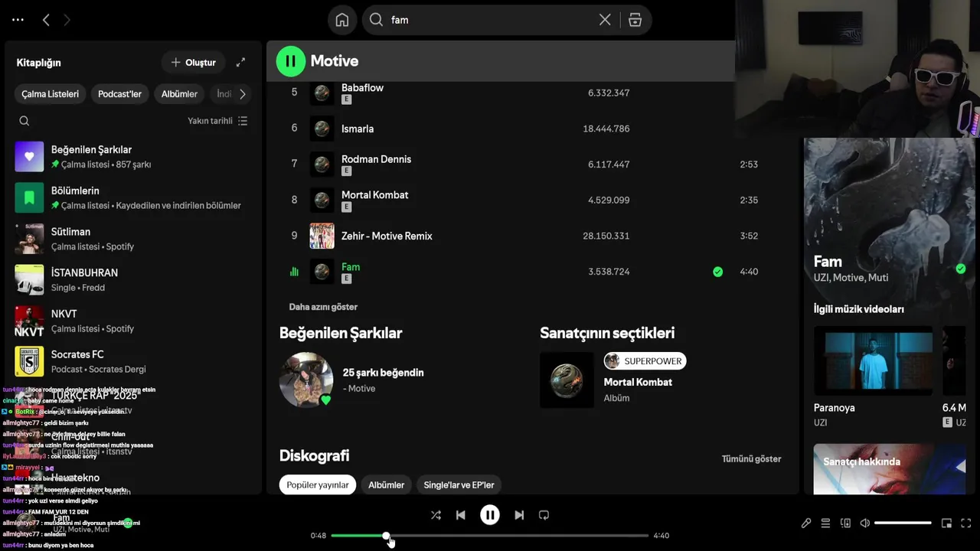980x551 pixels.
Task: Select Albümler discography filter
Action: point(386,485)
